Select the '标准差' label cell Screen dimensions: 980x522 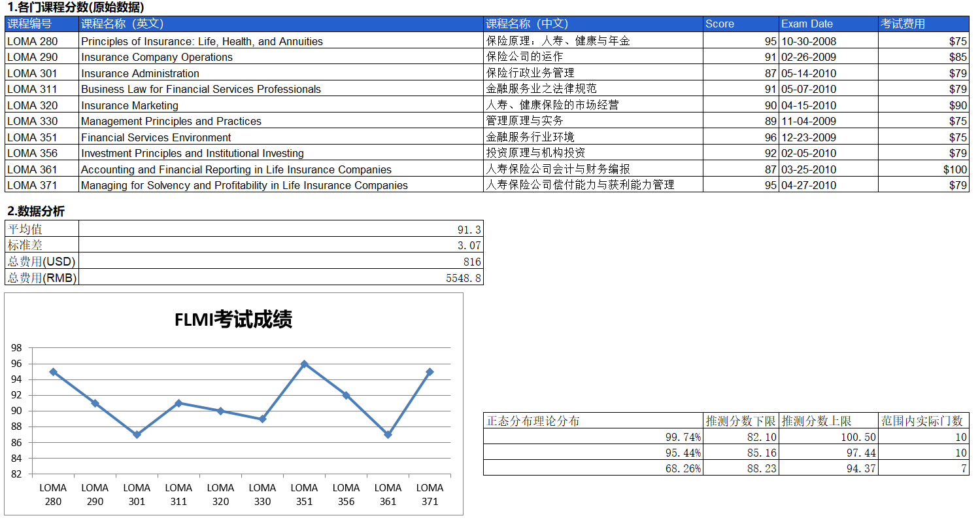pos(42,245)
